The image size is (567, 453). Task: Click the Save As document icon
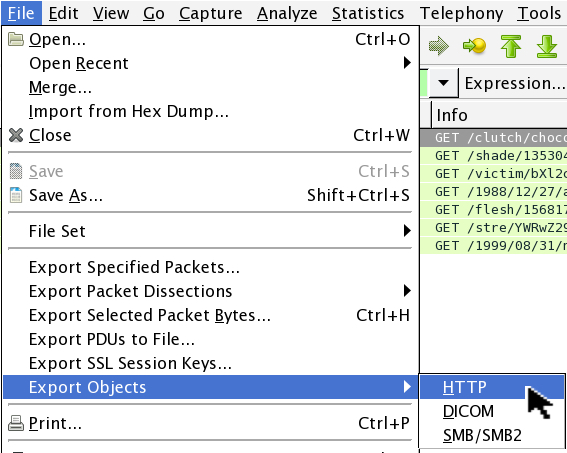(16, 195)
